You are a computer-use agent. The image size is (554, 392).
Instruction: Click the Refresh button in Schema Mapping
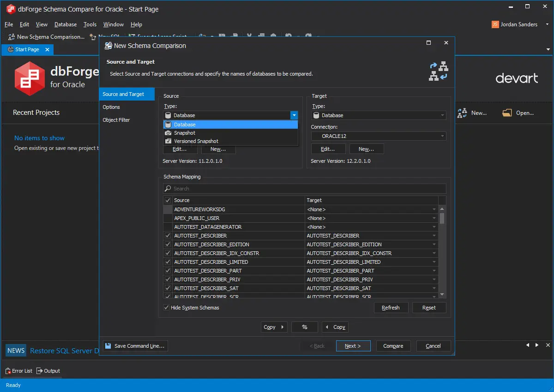391,308
